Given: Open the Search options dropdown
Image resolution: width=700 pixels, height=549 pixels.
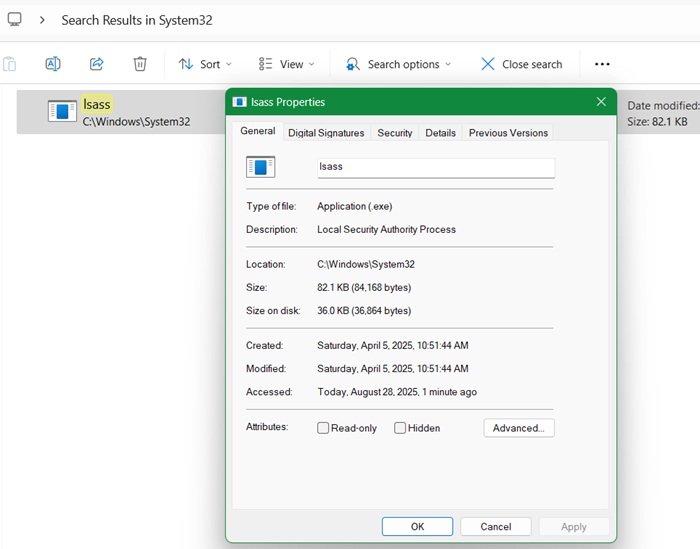Looking at the screenshot, I should [x=398, y=64].
